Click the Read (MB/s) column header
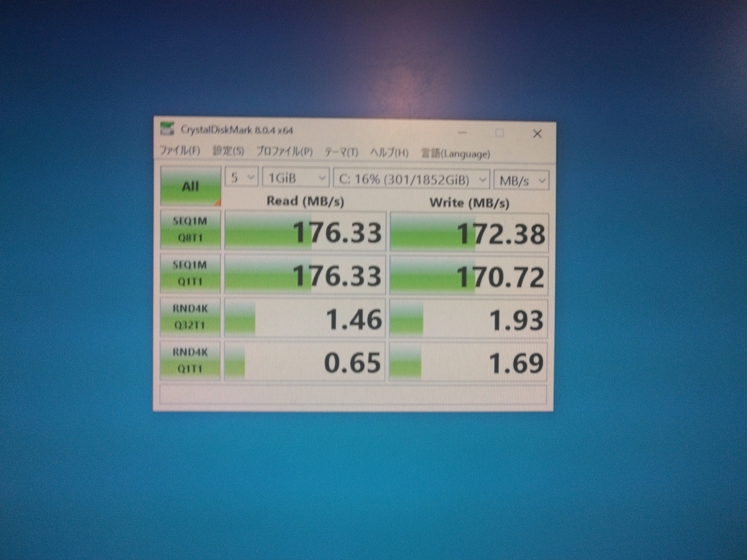 coord(305,201)
